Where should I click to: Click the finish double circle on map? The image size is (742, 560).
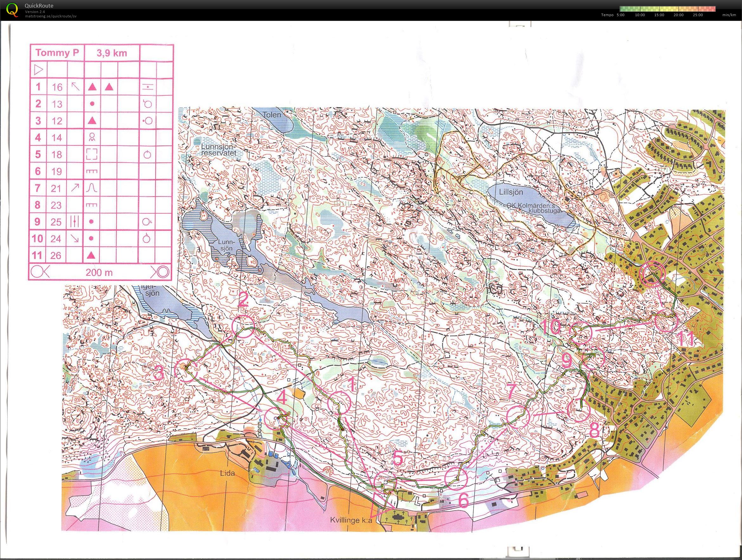[x=652, y=274]
